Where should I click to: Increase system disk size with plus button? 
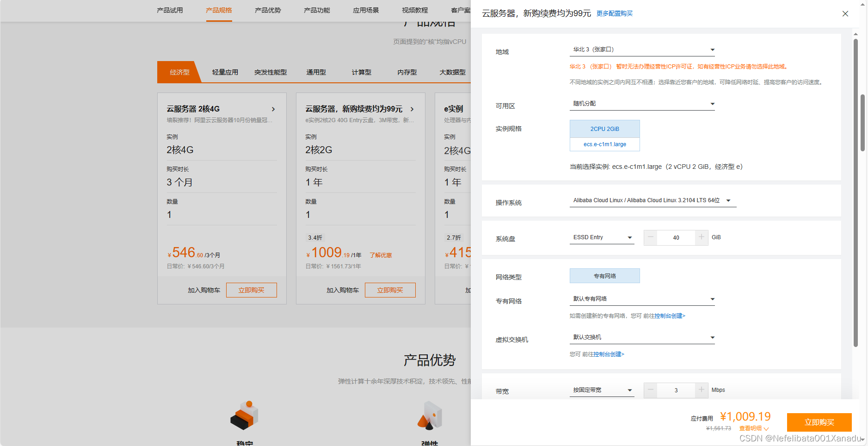tap(702, 237)
